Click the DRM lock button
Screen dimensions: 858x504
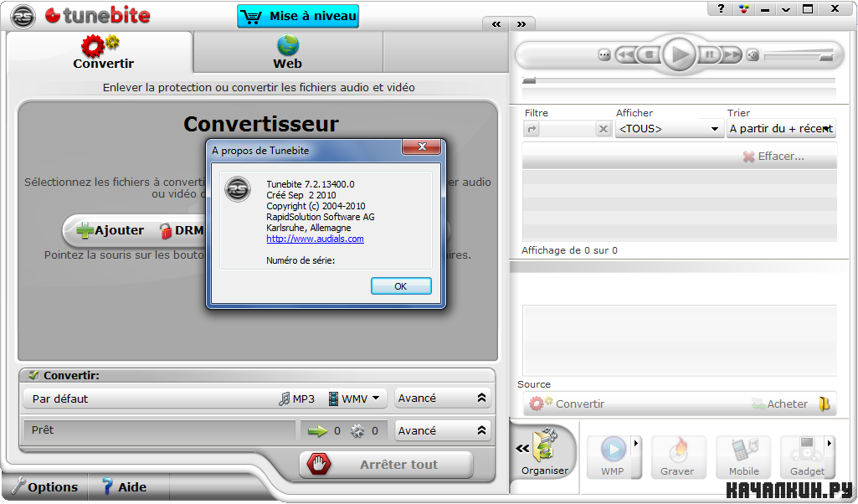(x=181, y=230)
